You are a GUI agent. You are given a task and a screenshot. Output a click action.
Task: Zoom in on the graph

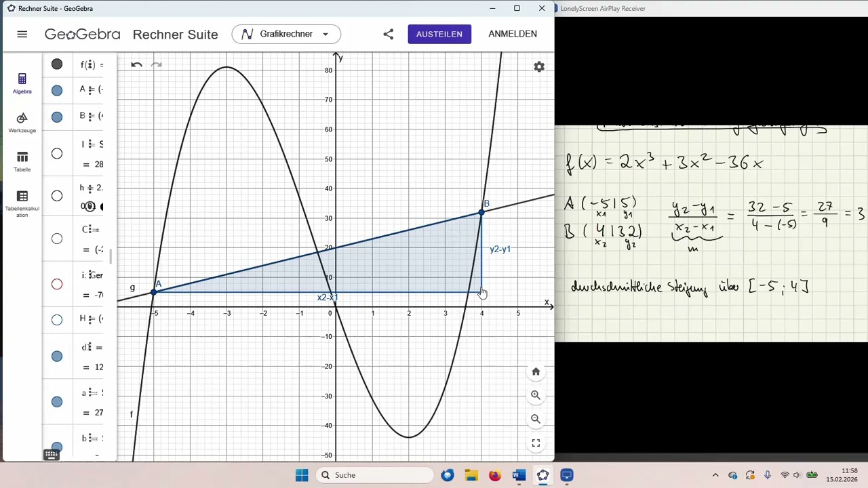(536, 395)
